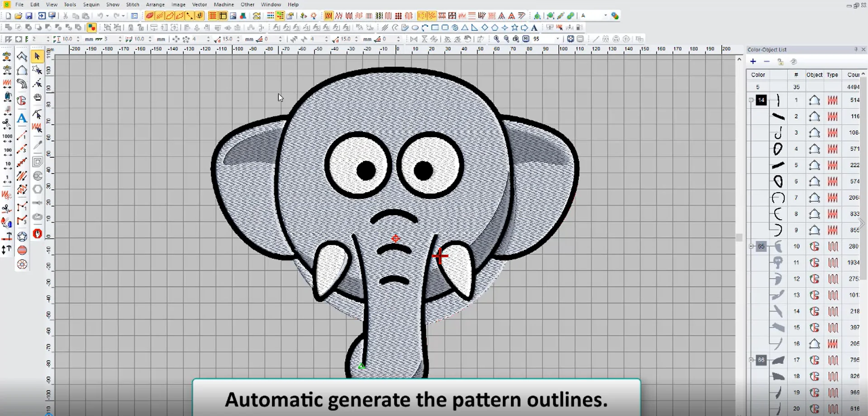Click the Color column header
Viewport: 868px width, 416px height.
tap(758, 75)
